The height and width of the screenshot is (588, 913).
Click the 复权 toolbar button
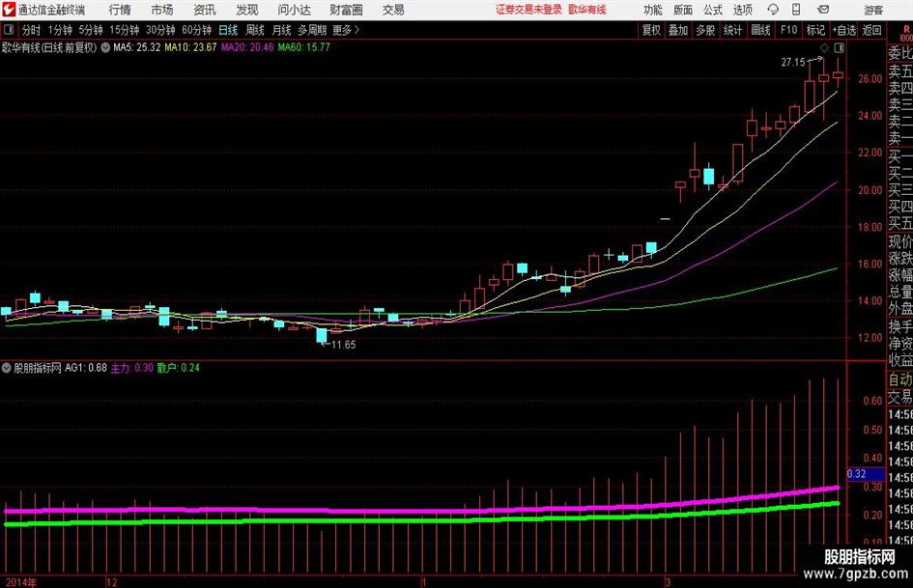click(x=651, y=30)
